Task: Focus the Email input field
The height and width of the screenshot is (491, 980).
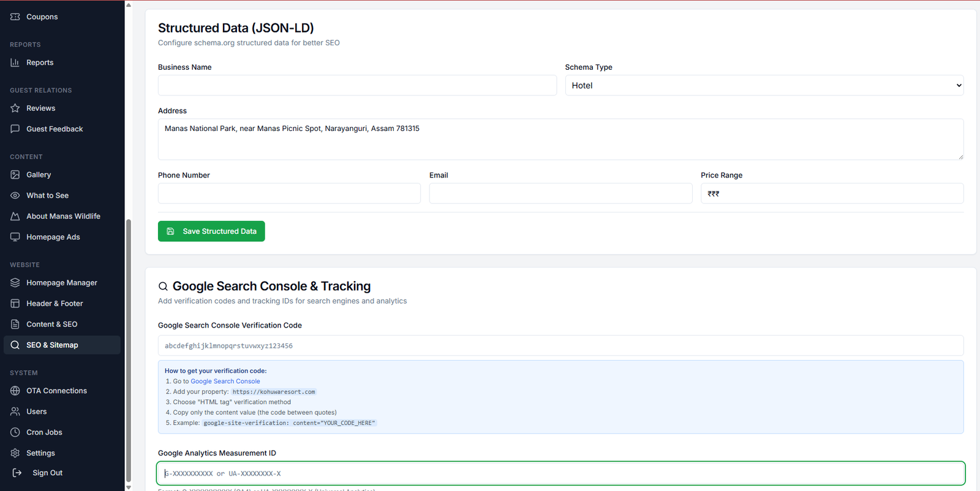Action: (560, 193)
